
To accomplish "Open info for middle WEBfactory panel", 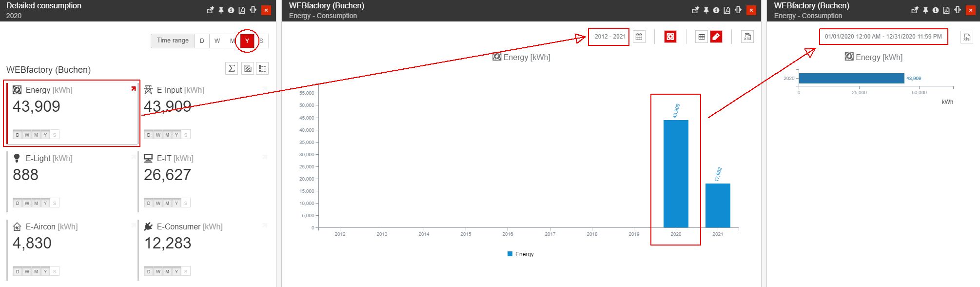I will point(716,10).
